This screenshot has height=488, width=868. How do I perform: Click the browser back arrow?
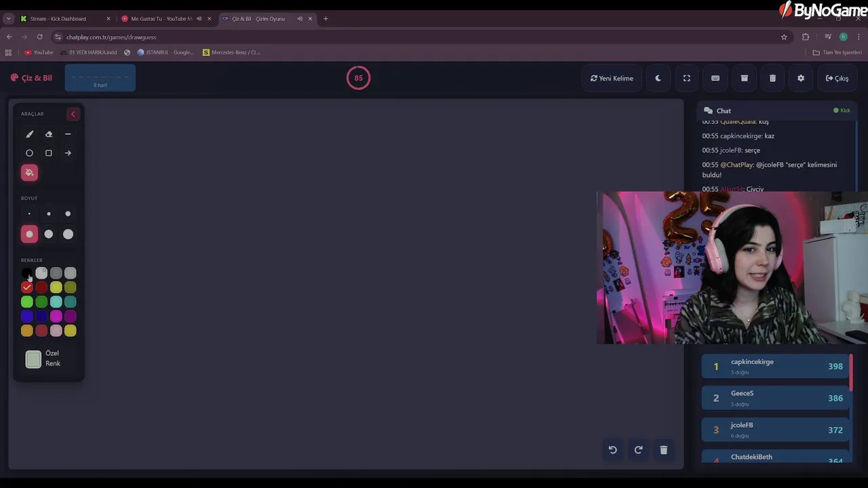coord(9,37)
